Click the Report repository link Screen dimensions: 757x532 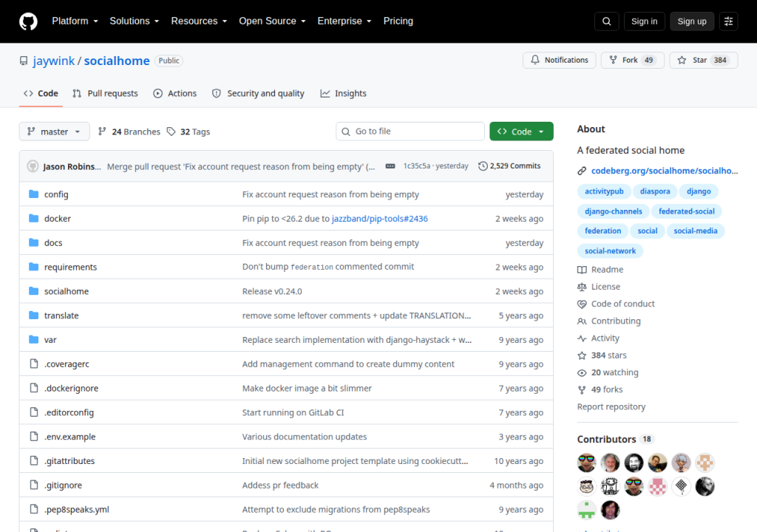[611, 406]
